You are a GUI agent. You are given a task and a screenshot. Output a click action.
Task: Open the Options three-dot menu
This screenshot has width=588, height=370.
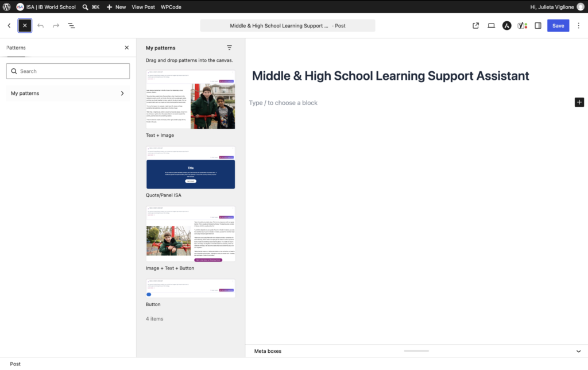coord(579,25)
